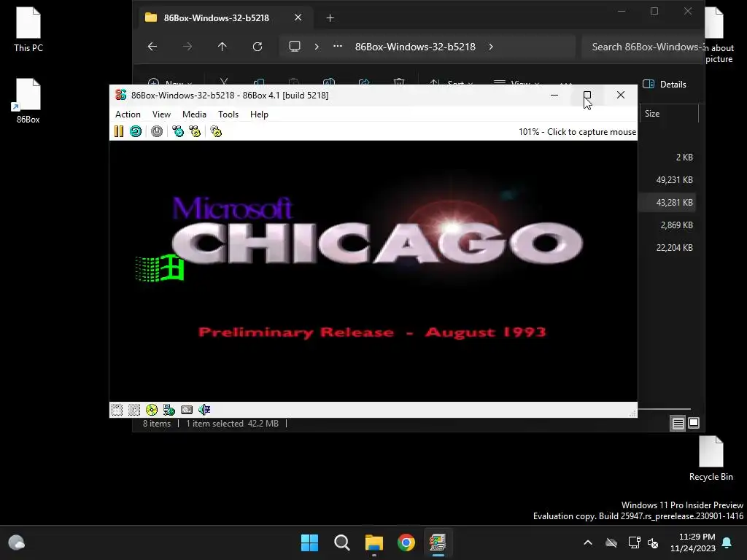Click second floppy drive status icon
This screenshot has width=747, height=560.
point(134,410)
